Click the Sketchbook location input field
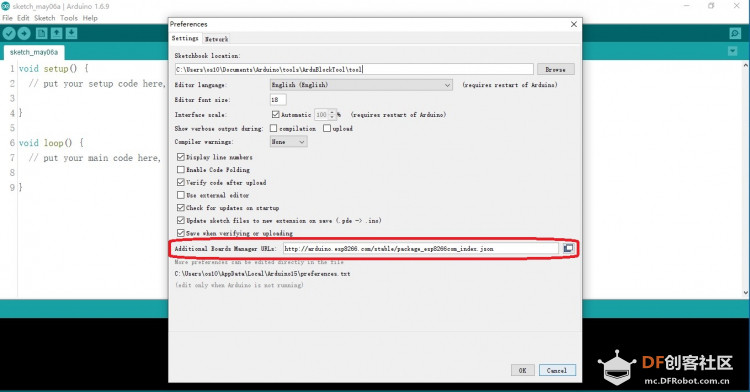This screenshot has width=750, height=392. click(x=354, y=69)
